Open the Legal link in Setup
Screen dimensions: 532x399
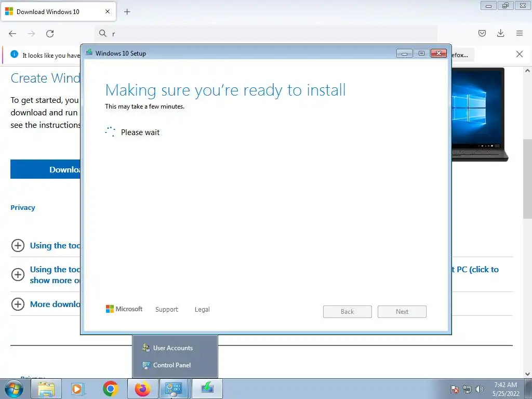[x=202, y=310]
